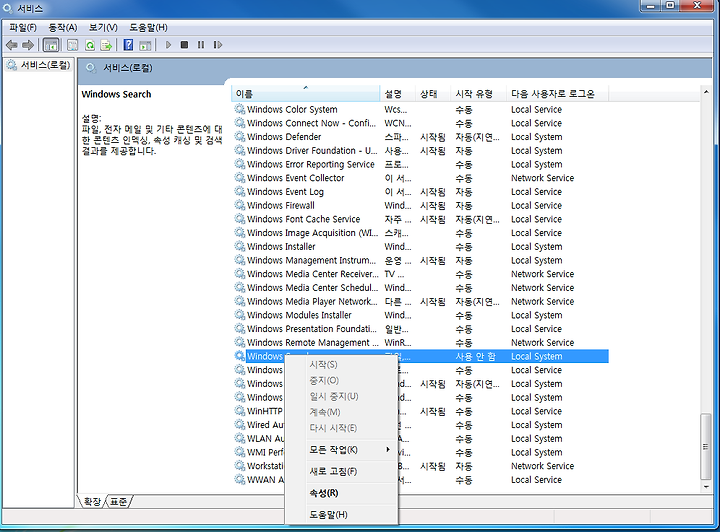Choose 새로 고침(F) in the context menu

pos(341,471)
